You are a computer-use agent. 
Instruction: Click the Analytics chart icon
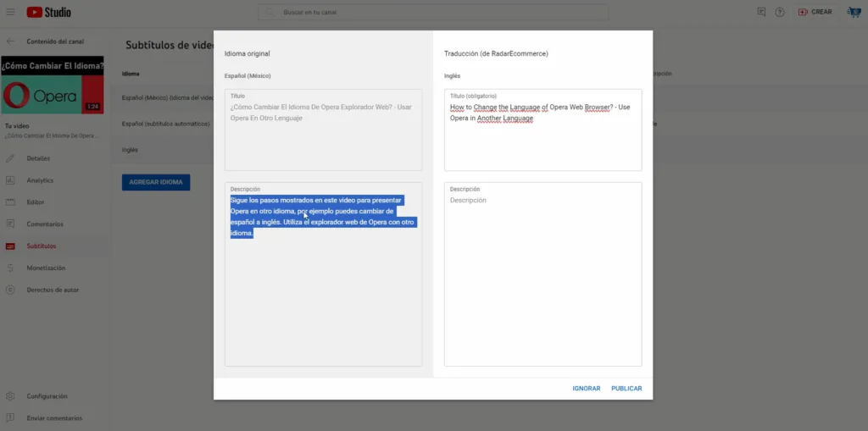pyautogui.click(x=10, y=180)
